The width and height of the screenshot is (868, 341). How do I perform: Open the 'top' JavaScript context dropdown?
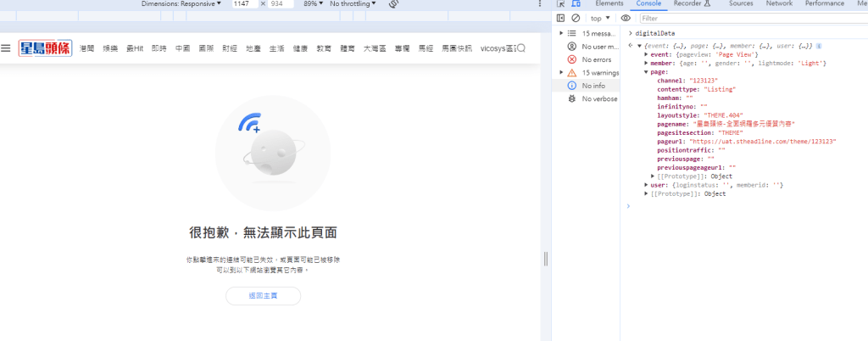601,18
